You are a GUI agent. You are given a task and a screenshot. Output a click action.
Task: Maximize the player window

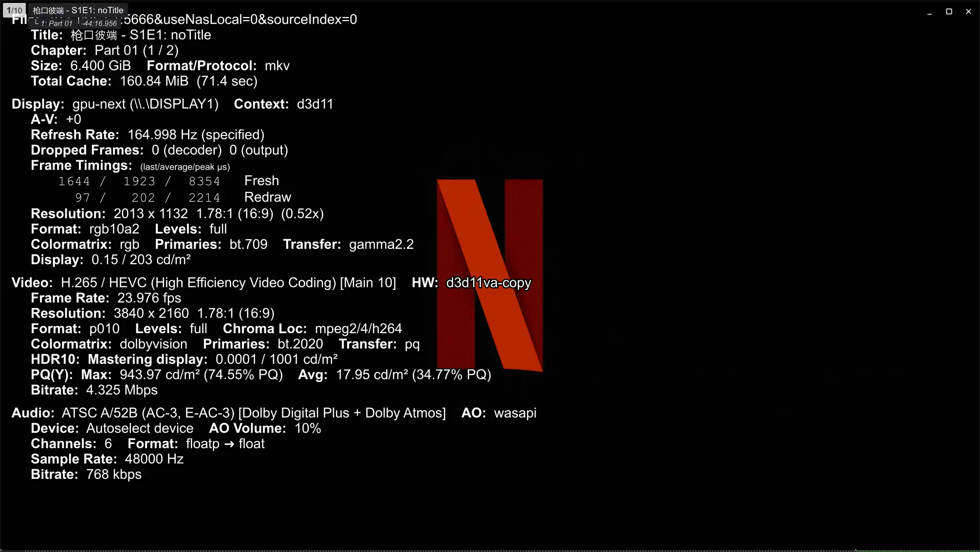tap(949, 12)
